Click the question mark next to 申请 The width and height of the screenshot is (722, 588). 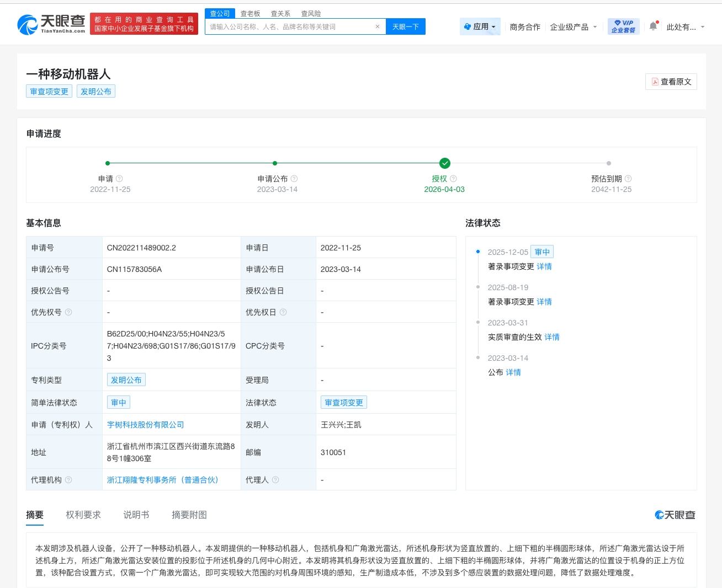click(120, 178)
